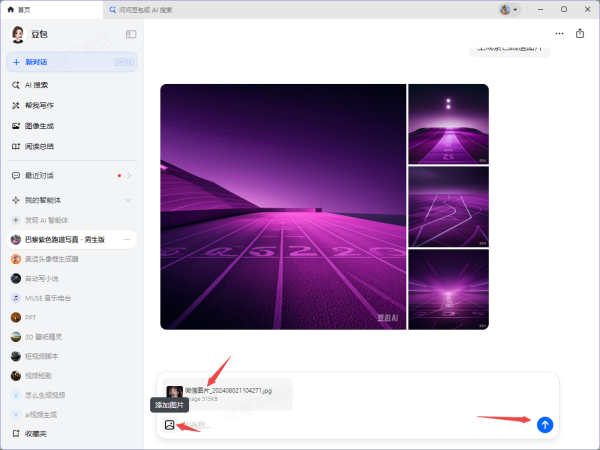Close the 豆包 window
The image size is (600, 450).
(x=588, y=10)
